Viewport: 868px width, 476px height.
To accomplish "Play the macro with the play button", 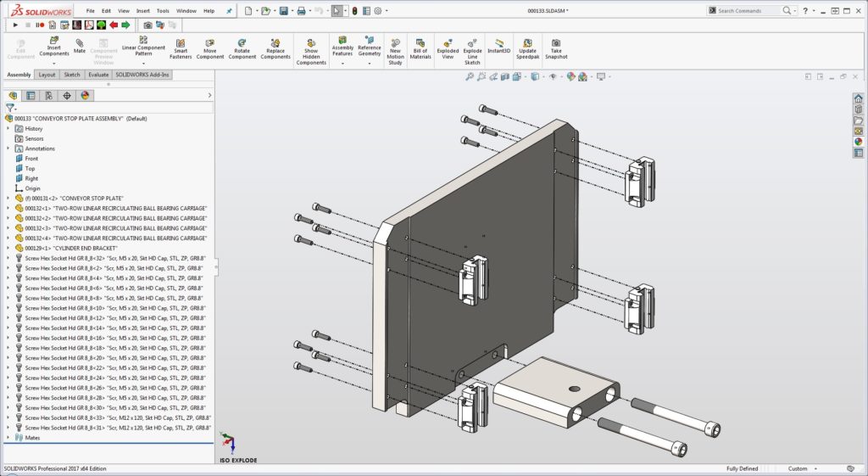I will 15,25.
